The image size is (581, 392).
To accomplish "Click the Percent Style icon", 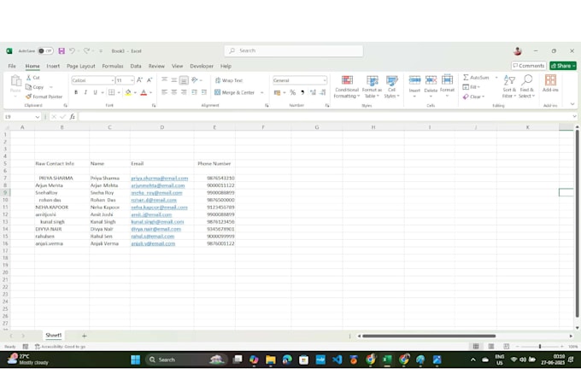I will (x=293, y=92).
